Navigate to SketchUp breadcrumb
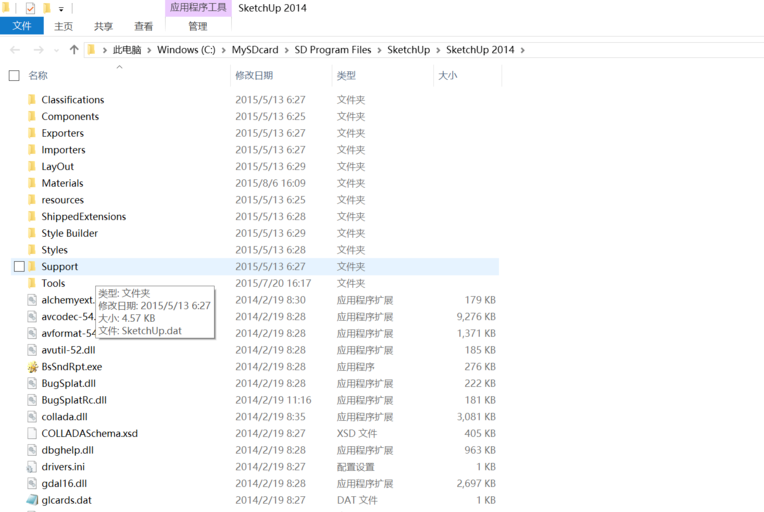The image size is (764, 512). pyautogui.click(x=409, y=50)
